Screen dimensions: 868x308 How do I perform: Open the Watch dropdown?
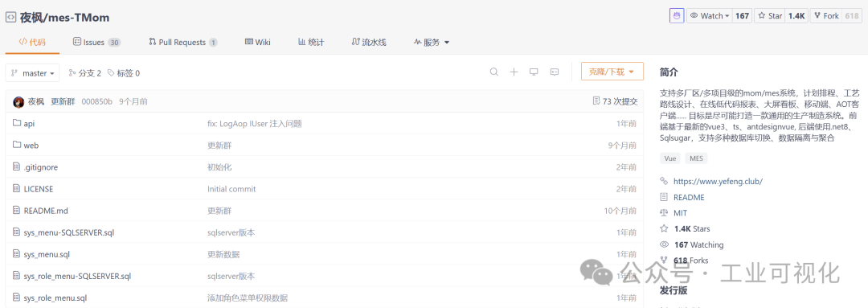pyautogui.click(x=709, y=16)
